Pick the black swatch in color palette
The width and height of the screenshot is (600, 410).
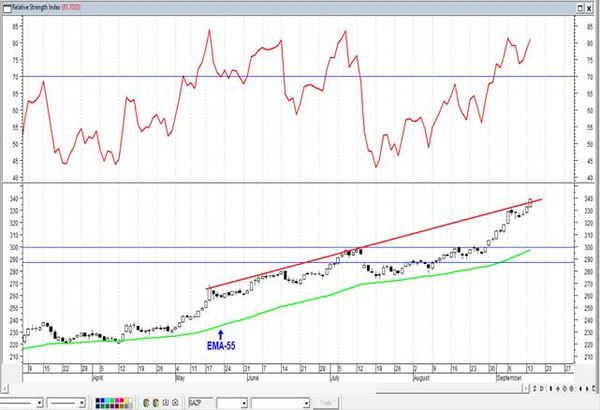(x=98, y=400)
